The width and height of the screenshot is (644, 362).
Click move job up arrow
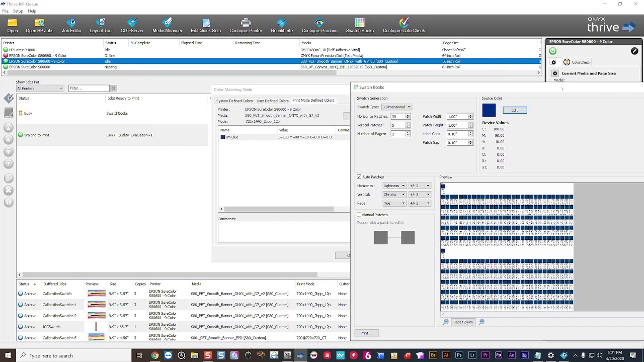[9, 140]
